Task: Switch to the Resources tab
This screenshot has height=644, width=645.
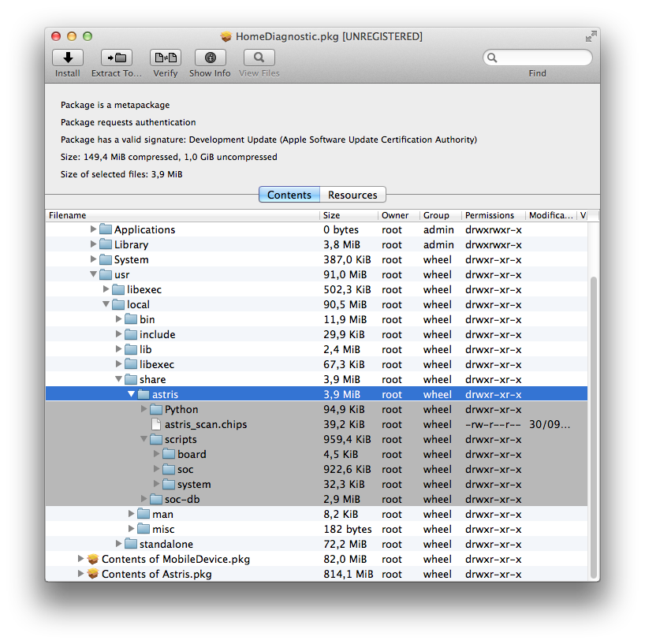Action: click(352, 195)
